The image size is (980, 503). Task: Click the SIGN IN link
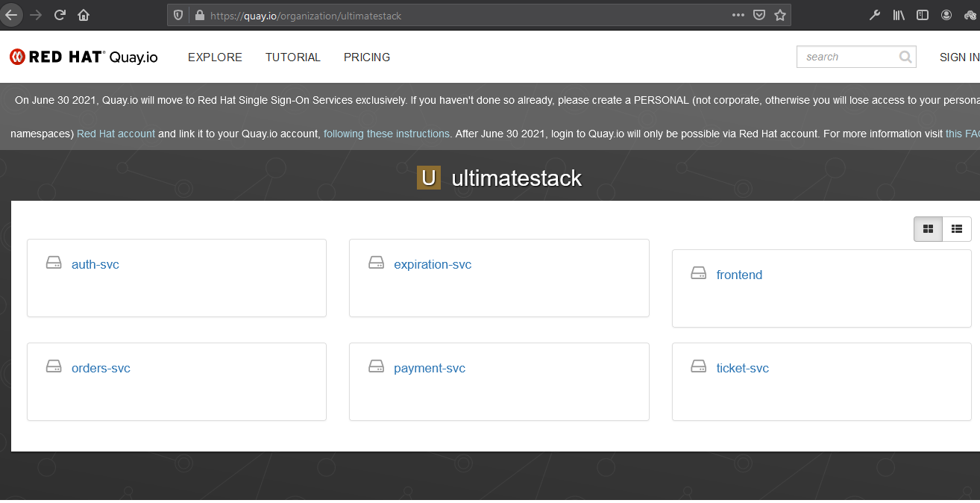959,57
